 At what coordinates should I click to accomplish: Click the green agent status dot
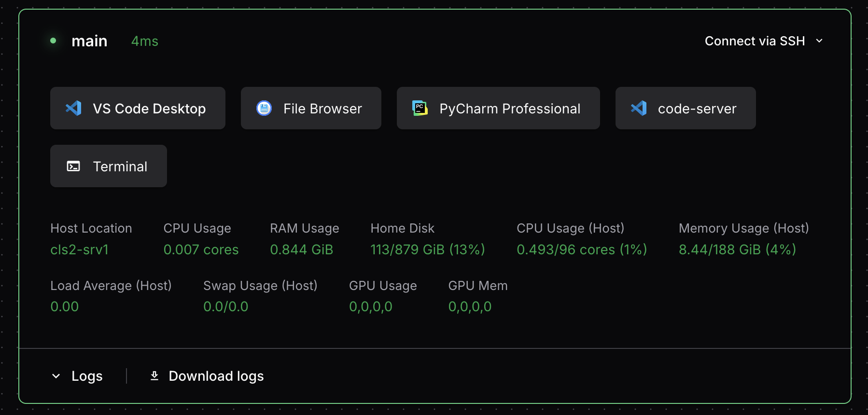pos(53,41)
